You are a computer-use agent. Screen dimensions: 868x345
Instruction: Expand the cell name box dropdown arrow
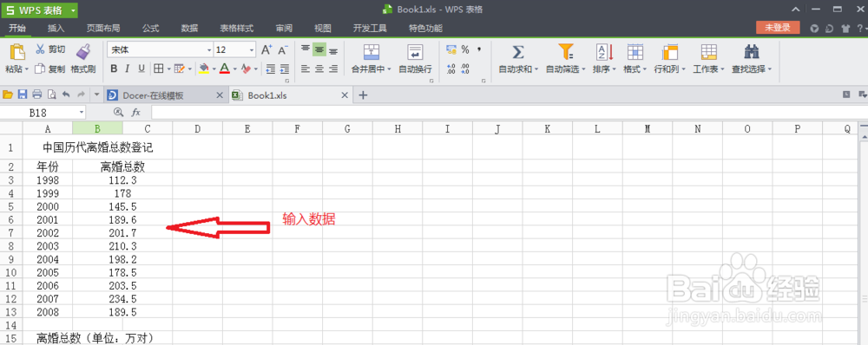tap(82, 112)
